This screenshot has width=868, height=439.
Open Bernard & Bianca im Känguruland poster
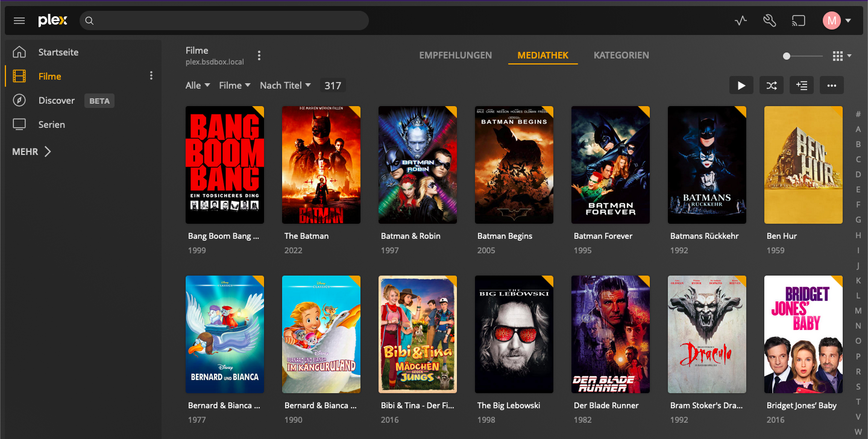click(x=321, y=334)
